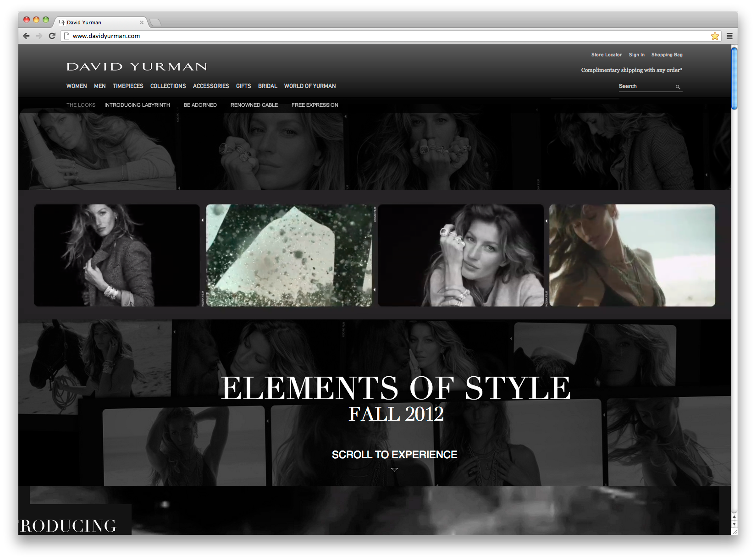Go to Renowned Cable section

pos(254,105)
